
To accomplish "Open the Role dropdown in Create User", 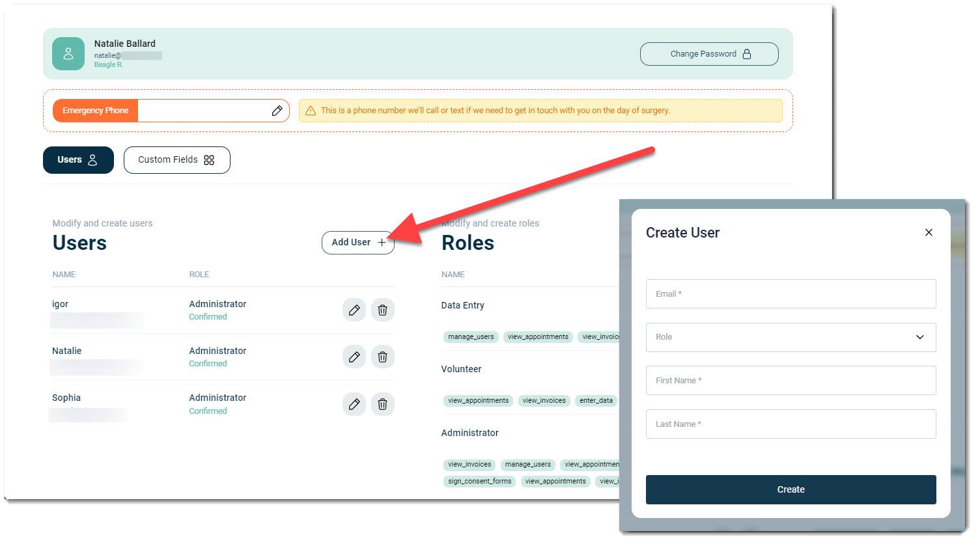I will [x=790, y=337].
